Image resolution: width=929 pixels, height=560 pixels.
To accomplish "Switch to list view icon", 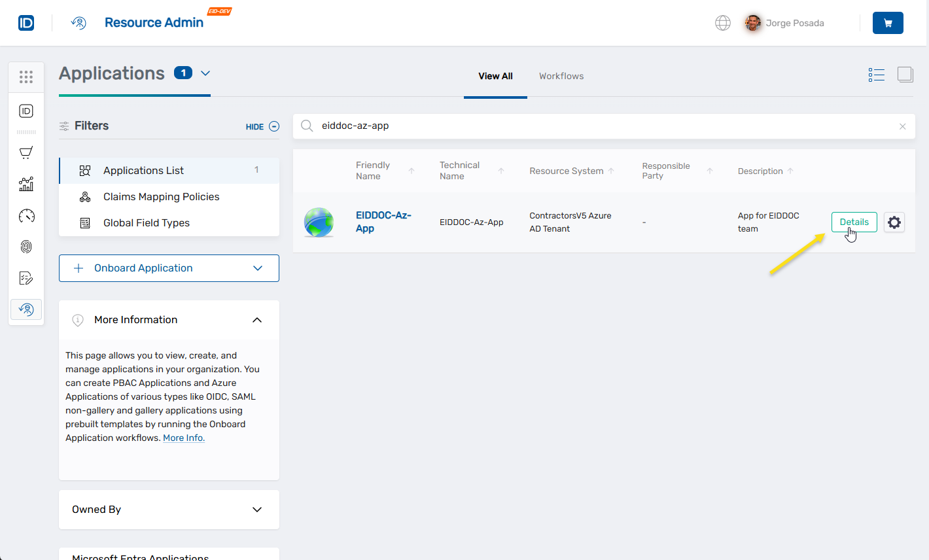I will tap(876, 75).
